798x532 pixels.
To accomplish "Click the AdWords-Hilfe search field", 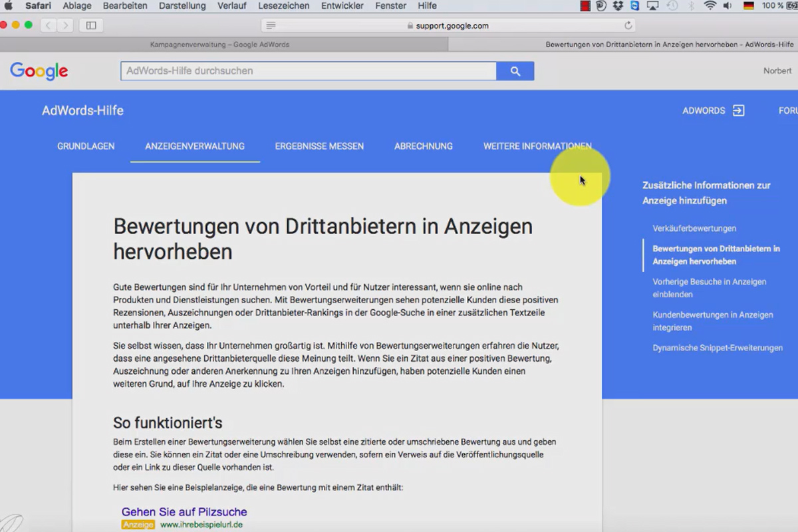I will (309, 71).
